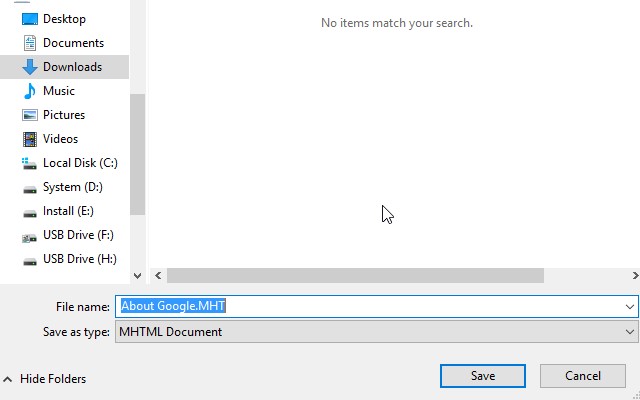Click the horizontal scrollbar thumb in file list
The height and width of the screenshot is (400, 640).
[x=356, y=276]
